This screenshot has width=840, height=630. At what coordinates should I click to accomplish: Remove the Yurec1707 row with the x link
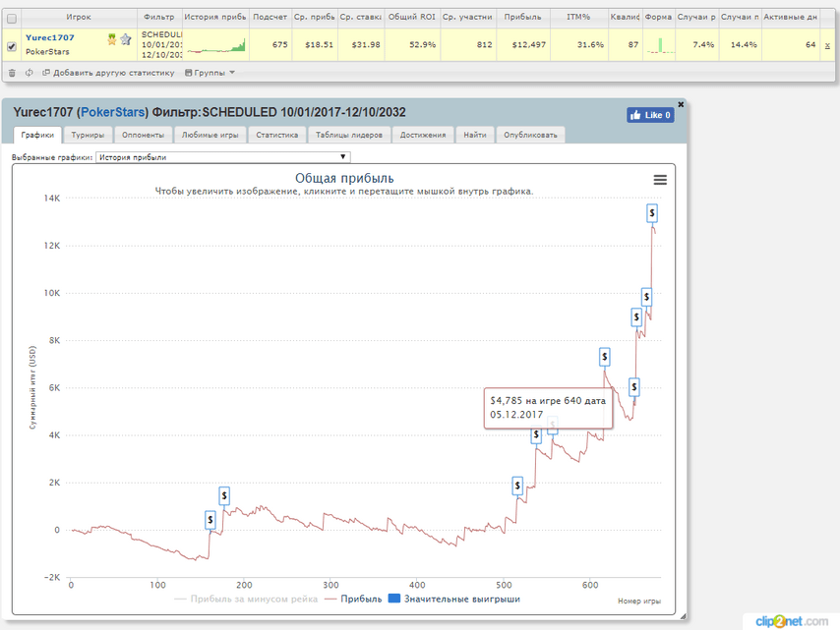(827, 45)
